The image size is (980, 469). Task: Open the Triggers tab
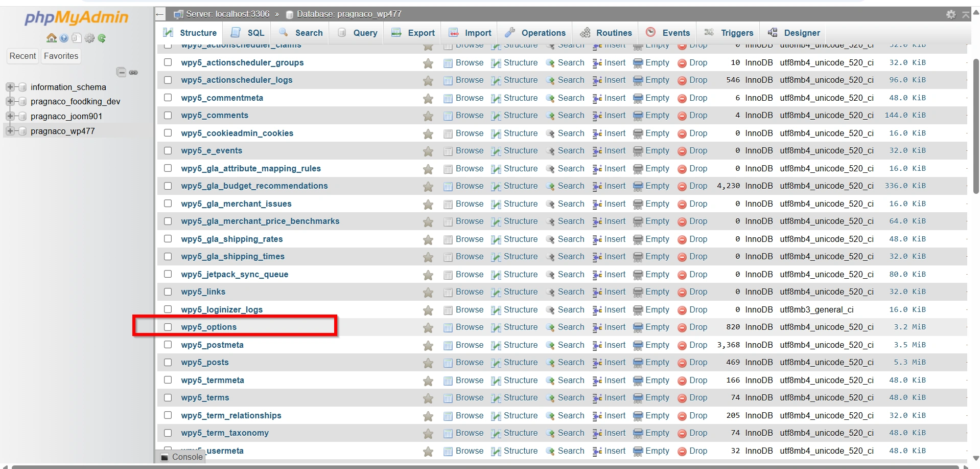[729, 33]
